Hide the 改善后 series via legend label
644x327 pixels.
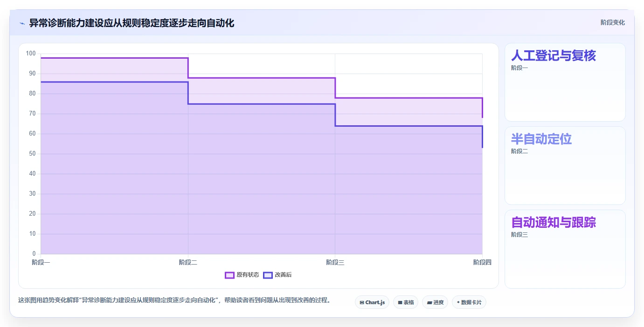[283, 275]
